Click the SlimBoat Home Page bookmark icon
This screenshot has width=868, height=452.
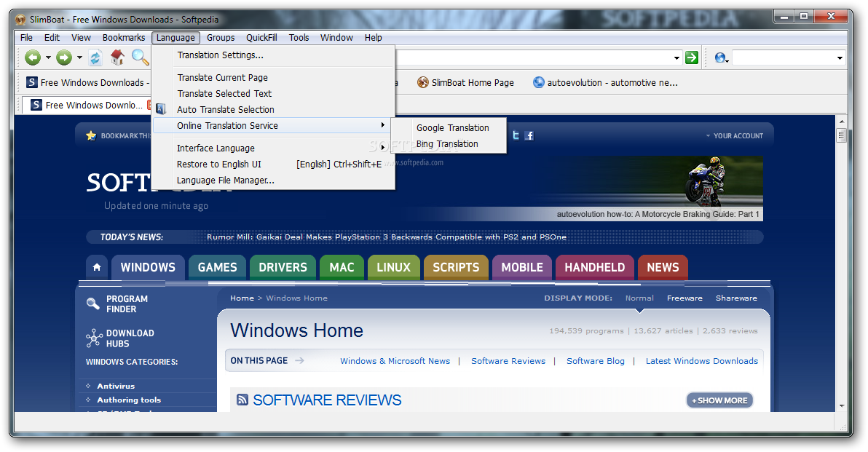click(x=423, y=82)
